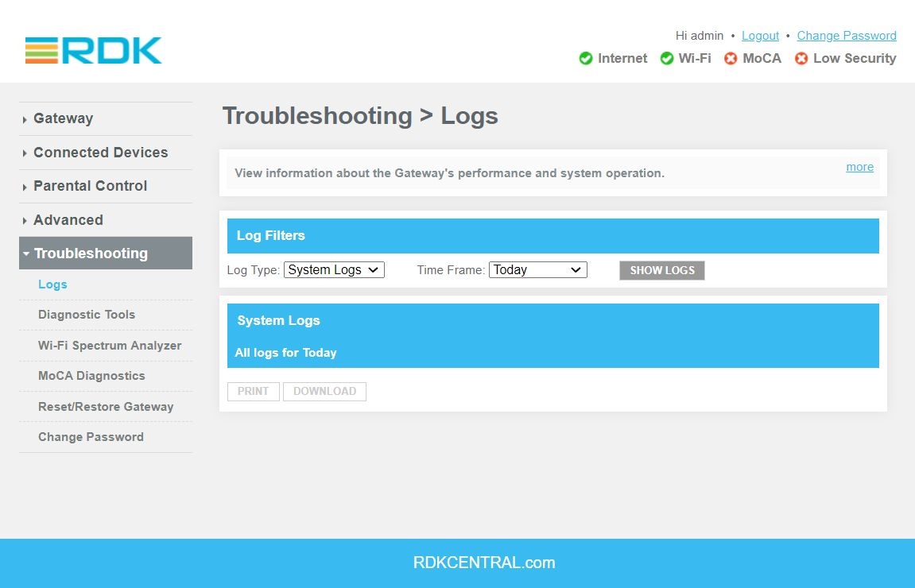This screenshot has height=588, width=915.
Task: Expand the Gateway menu arrow
Action: click(x=25, y=119)
